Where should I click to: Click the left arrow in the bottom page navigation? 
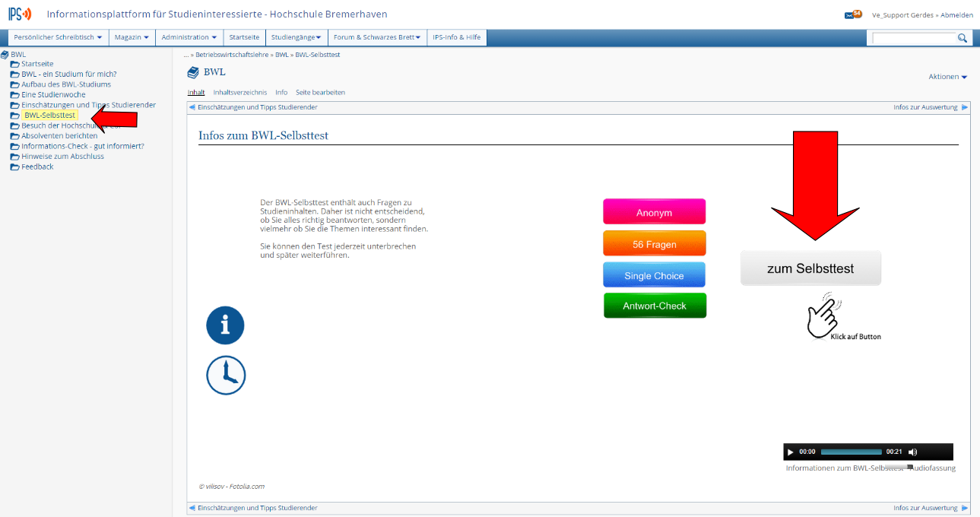(x=192, y=508)
